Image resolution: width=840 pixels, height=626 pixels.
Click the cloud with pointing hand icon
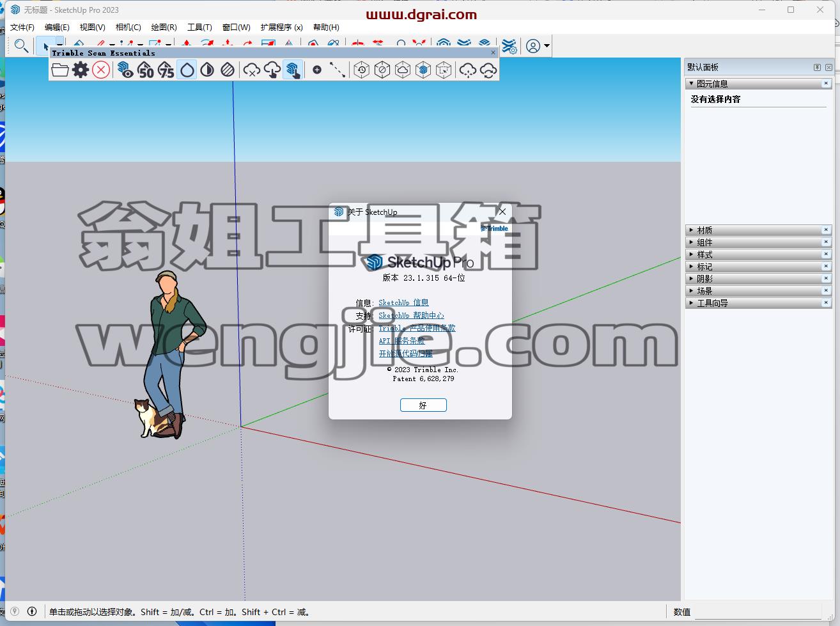(272, 70)
